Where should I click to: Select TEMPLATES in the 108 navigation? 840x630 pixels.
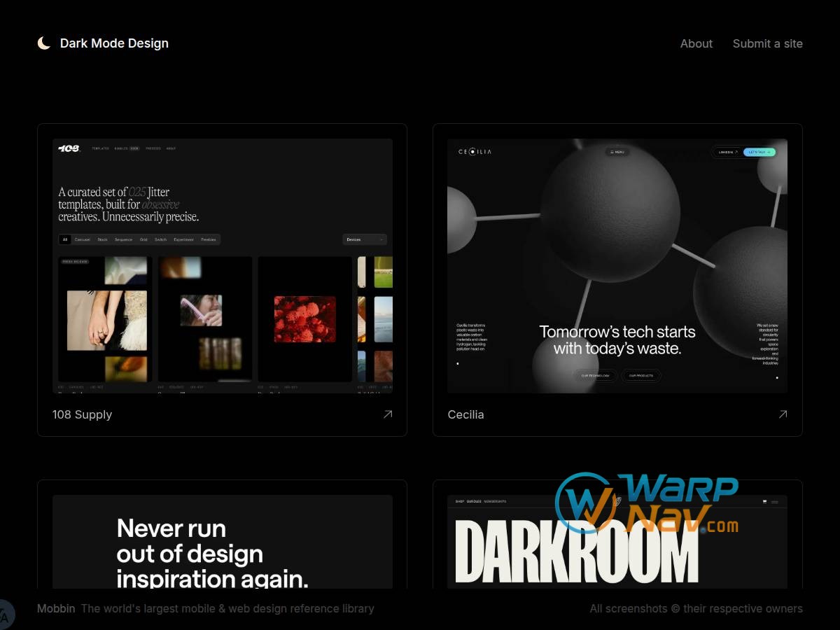(x=99, y=148)
